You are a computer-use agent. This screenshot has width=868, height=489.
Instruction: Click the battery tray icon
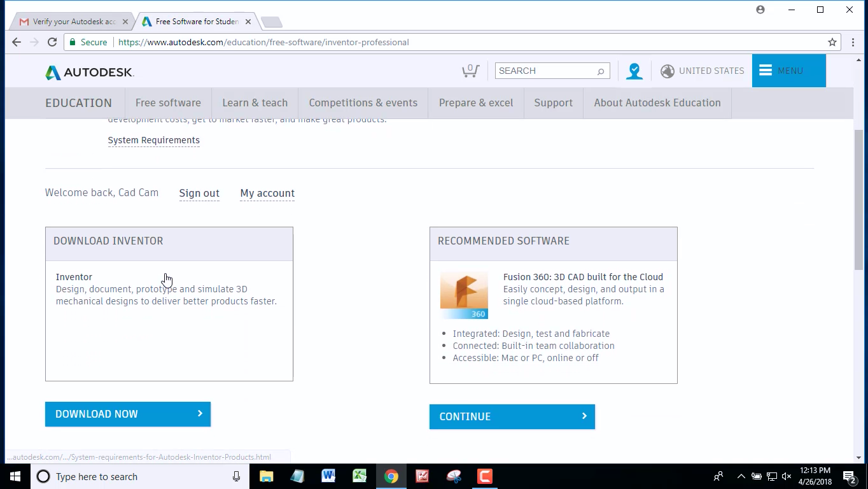(x=756, y=476)
